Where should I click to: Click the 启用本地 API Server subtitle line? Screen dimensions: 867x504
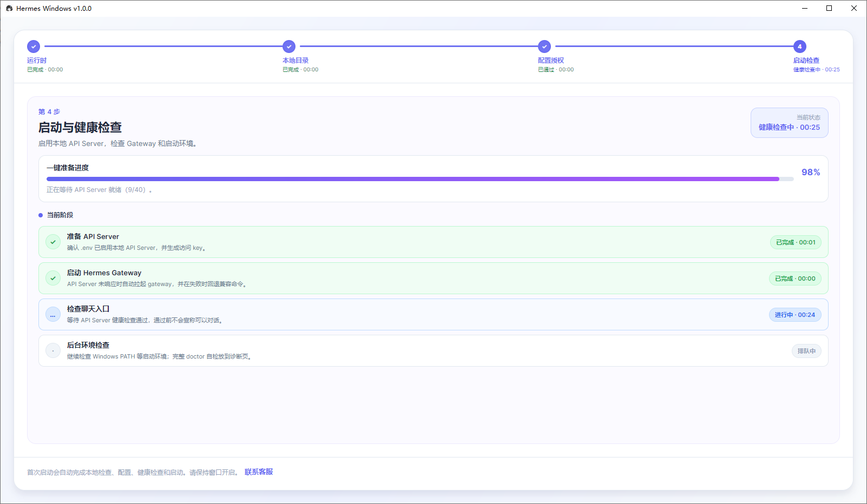119,144
